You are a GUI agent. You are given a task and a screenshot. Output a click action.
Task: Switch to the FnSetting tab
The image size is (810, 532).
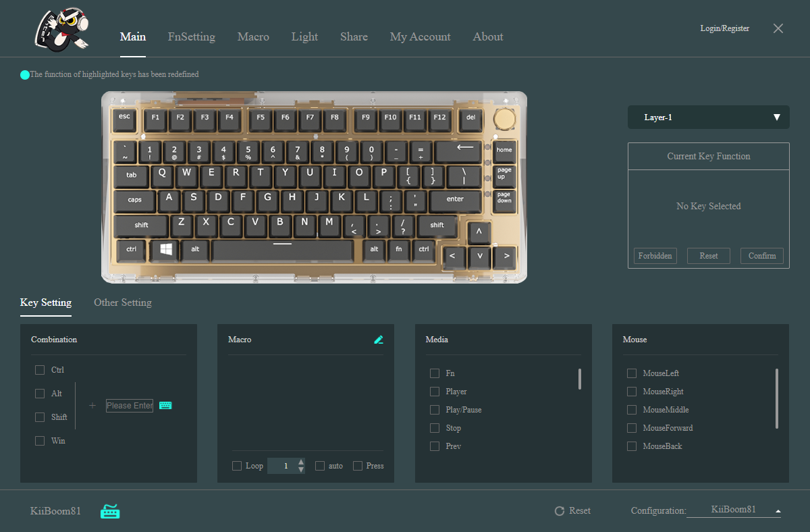tap(192, 37)
